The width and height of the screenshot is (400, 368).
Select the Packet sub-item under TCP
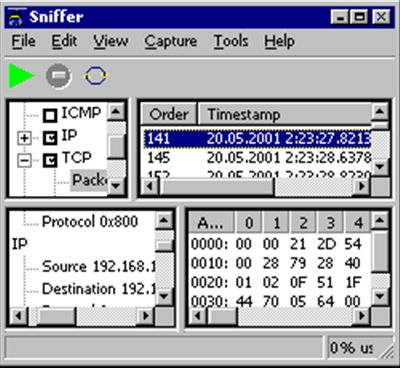89,180
